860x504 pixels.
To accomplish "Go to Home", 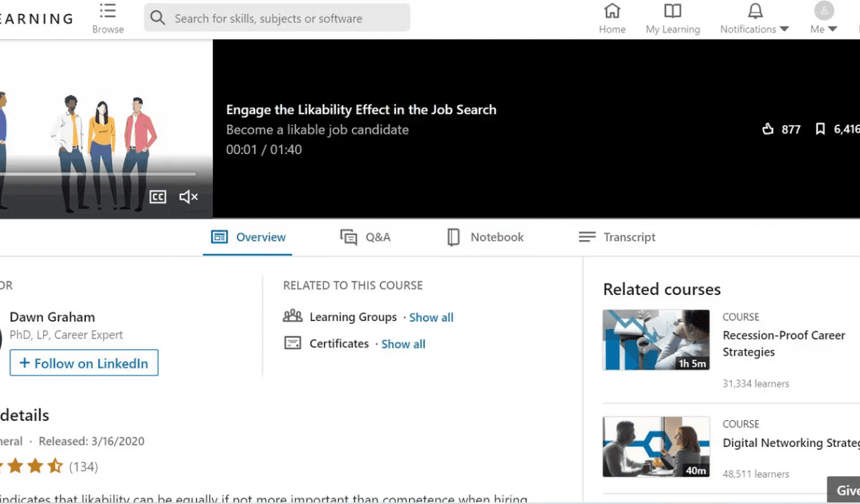I will point(612,18).
